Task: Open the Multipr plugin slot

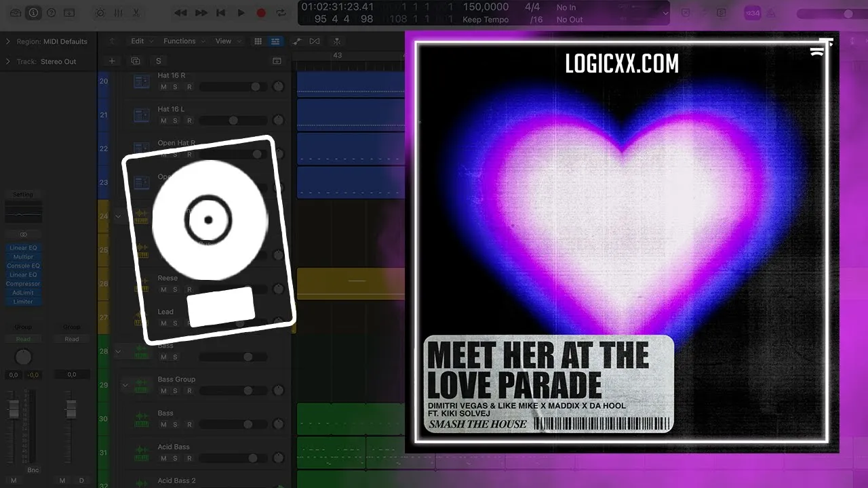Action: pyautogui.click(x=23, y=257)
